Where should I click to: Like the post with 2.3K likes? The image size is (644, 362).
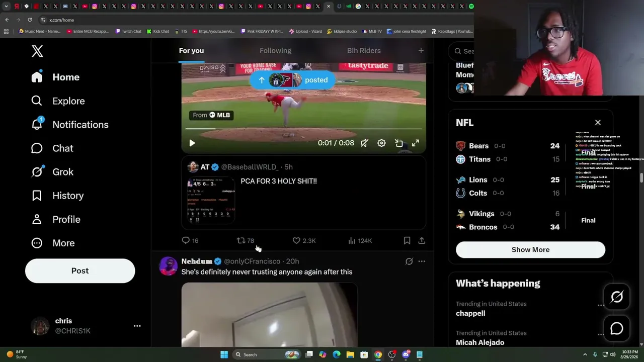tap(304, 241)
